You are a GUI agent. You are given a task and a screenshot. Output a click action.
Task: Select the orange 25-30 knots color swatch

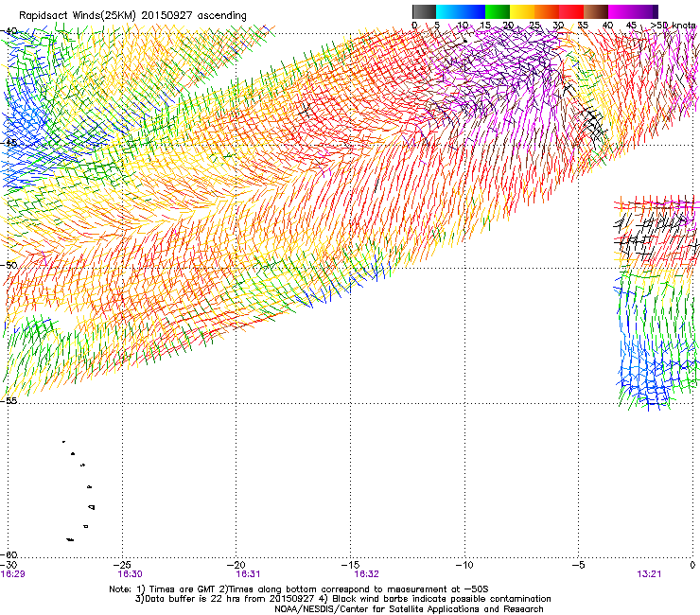click(547, 11)
